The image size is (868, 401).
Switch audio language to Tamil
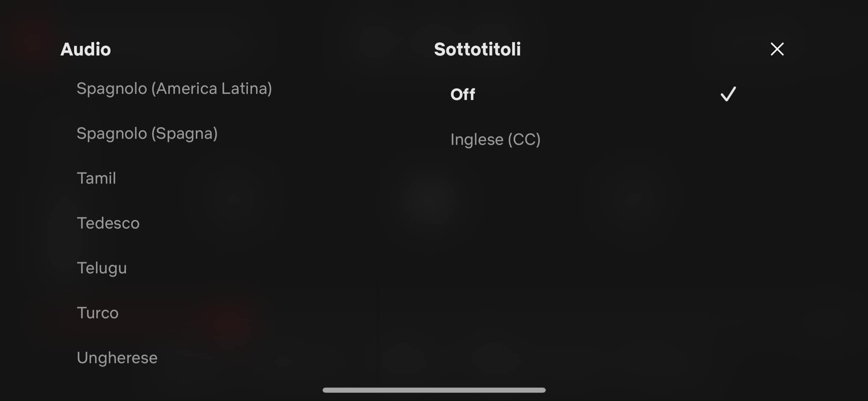(x=96, y=178)
